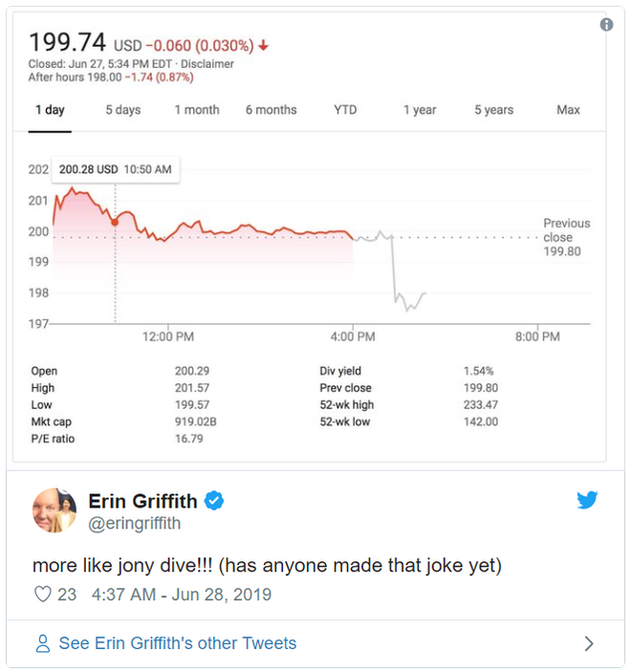Open See Erin Griffith's other Tweets link
Viewport: 631px width, 672px height.
pos(177,643)
